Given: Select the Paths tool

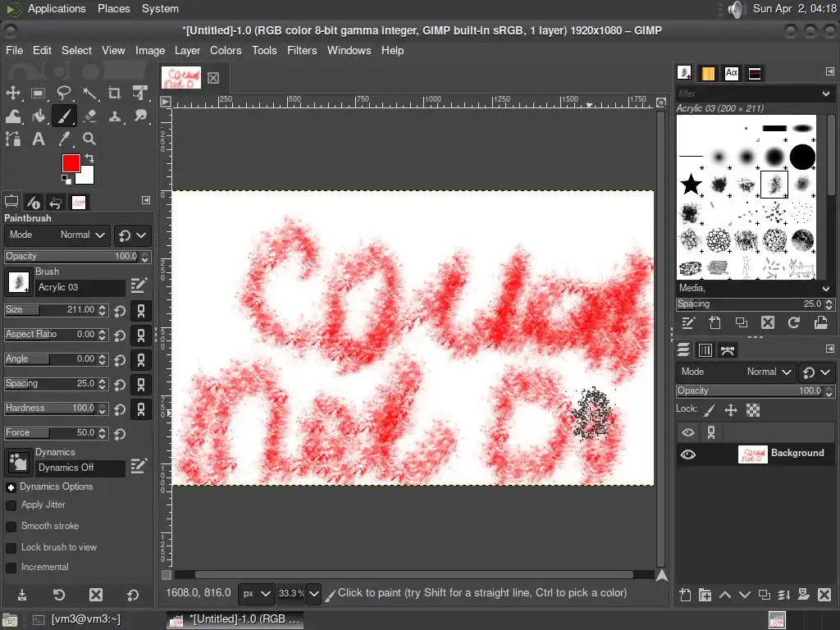Looking at the screenshot, I should coord(13,139).
